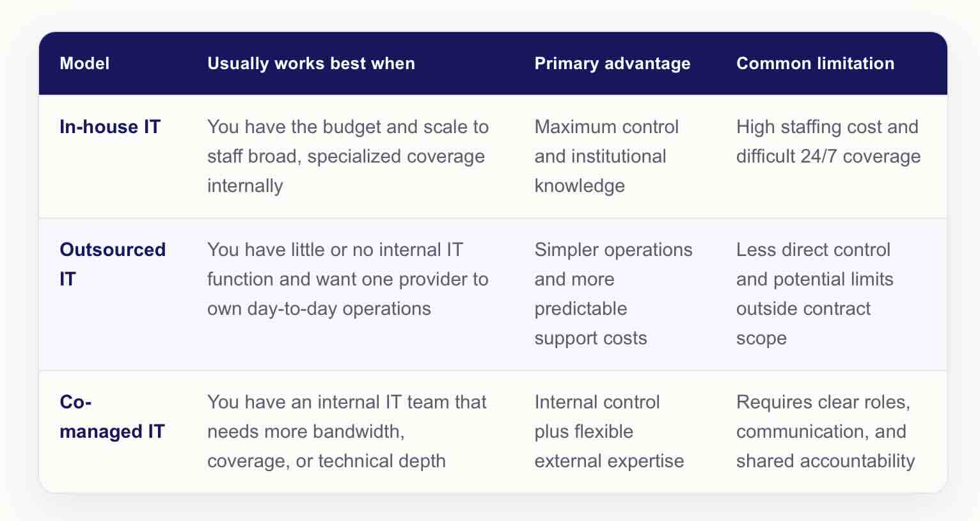
Task: Click the Simpler operations advantage cell
Action: [x=613, y=294]
